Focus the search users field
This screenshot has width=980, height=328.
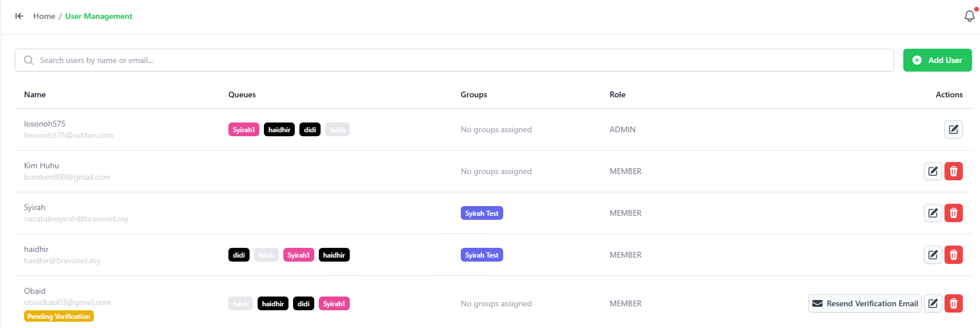coord(455,60)
